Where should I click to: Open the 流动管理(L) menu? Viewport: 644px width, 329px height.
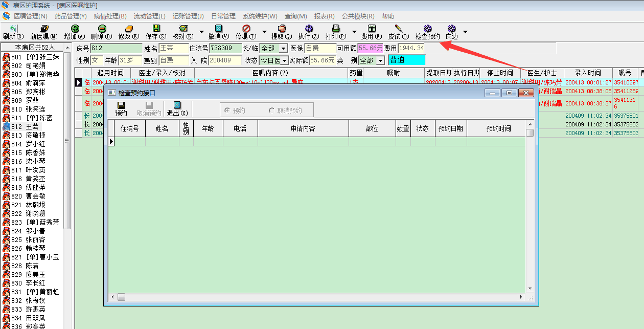[x=150, y=16]
